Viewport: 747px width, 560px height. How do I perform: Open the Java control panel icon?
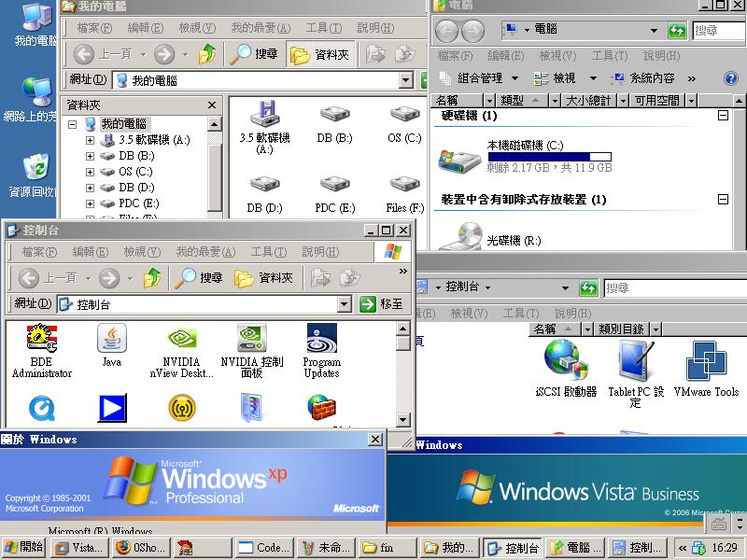tap(112, 345)
